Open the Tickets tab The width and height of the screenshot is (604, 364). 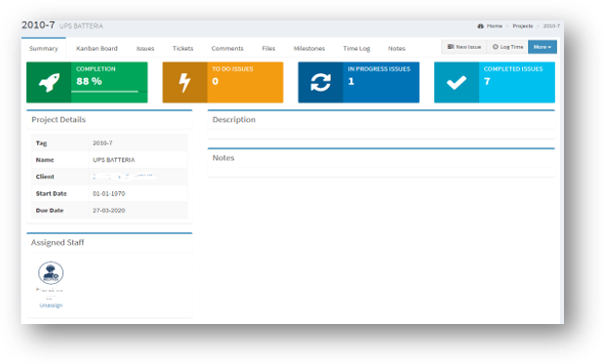182,49
